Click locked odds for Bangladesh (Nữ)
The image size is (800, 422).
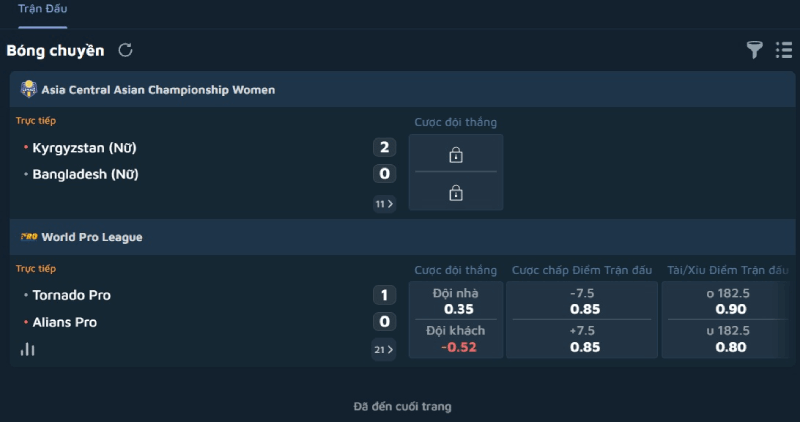click(x=456, y=192)
